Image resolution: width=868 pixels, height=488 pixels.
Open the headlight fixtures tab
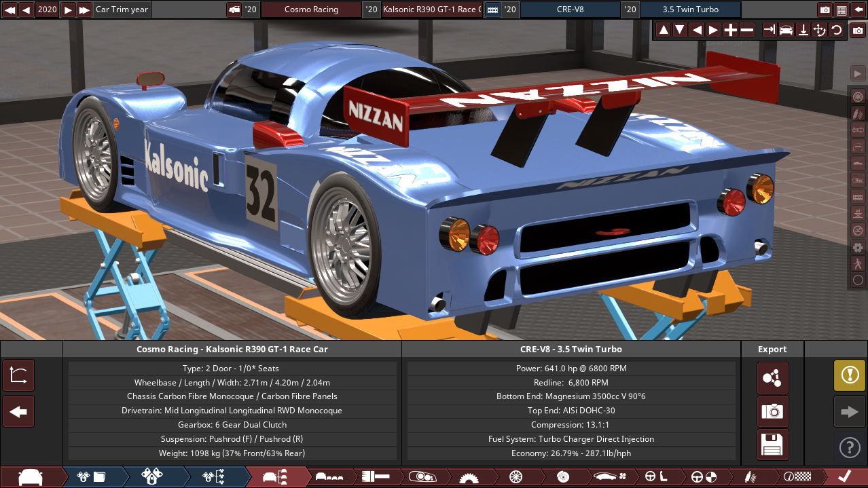(421, 477)
